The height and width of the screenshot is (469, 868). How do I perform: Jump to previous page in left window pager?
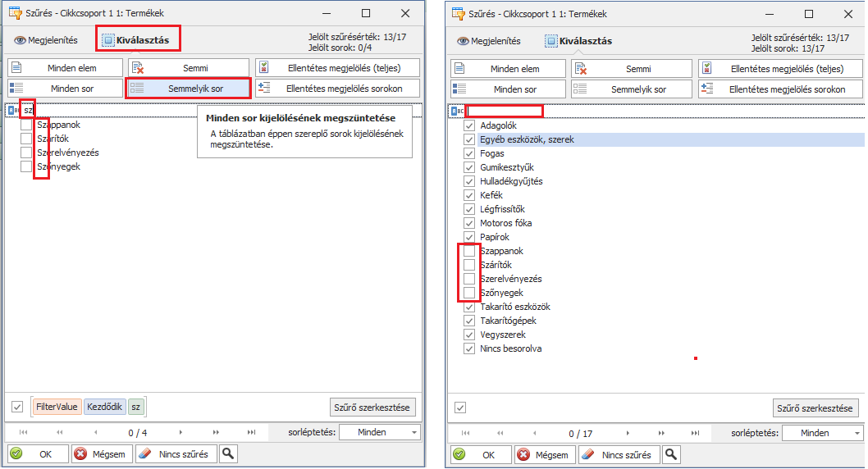(59, 432)
